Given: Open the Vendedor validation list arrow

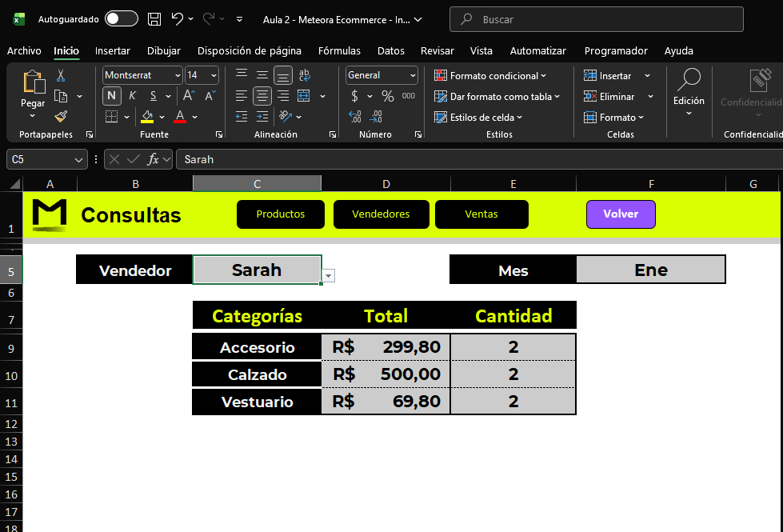Looking at the screenshot, I should pyautogui.click(x=328, y=276).
